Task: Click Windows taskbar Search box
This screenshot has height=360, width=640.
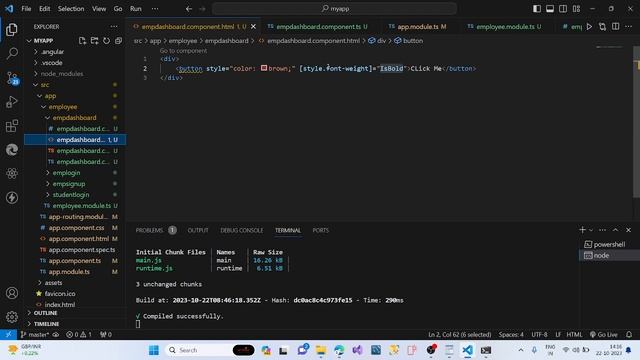Action: [211, 350]
